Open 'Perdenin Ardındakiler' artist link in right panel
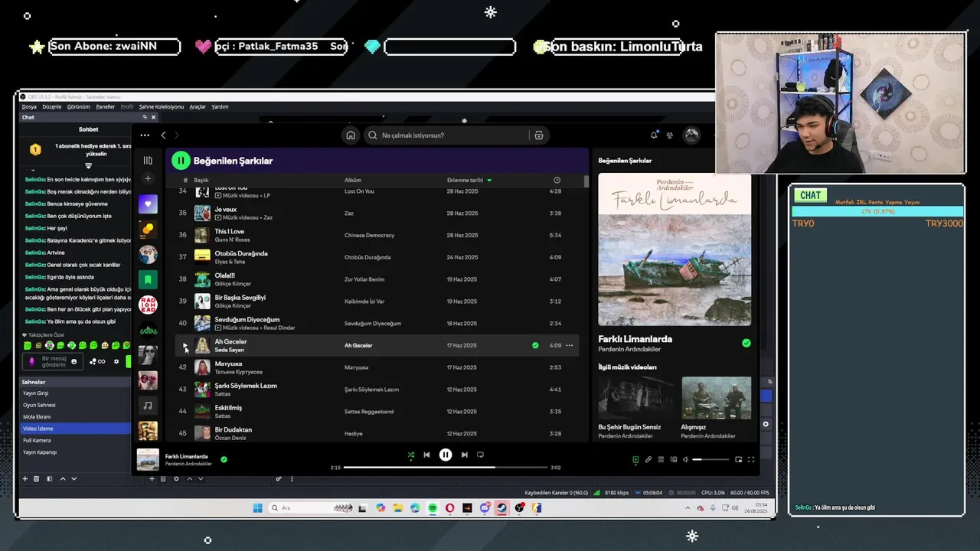 [629, 350]
